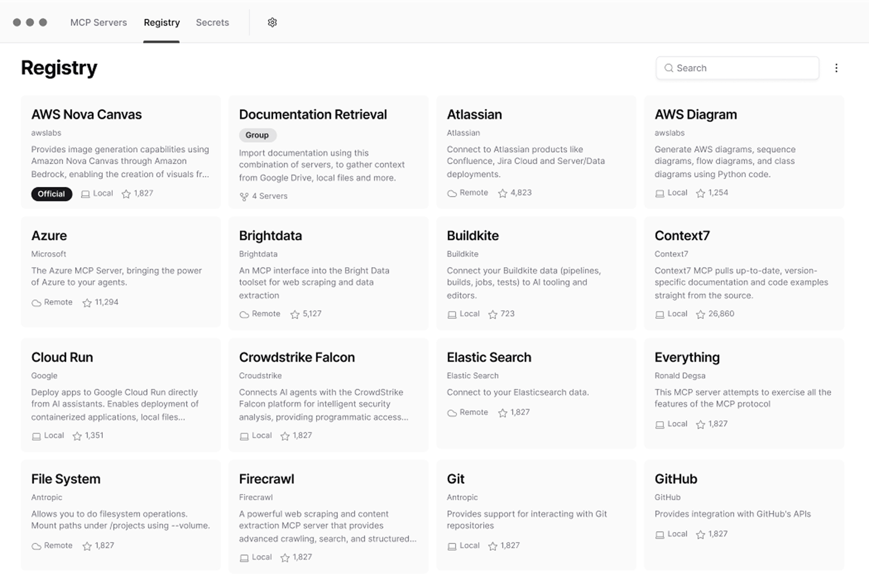Viewport: 869px width, 588px height.
Task: Click the Remote cloud icon on File System
Action: [x=36, y=546]
